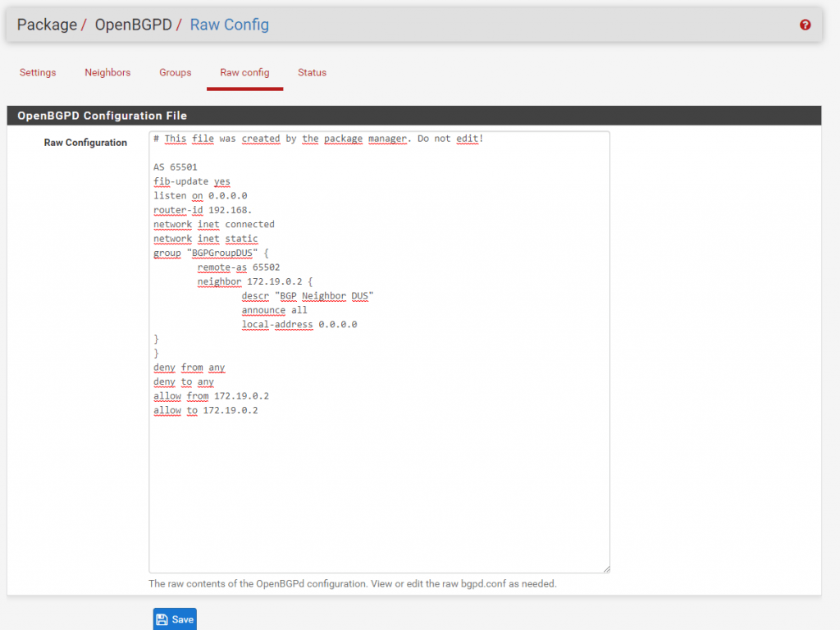The image size is (840, 630).
Task: Click the 'router-id 192.168.' line
Action: tap(203, 210)
